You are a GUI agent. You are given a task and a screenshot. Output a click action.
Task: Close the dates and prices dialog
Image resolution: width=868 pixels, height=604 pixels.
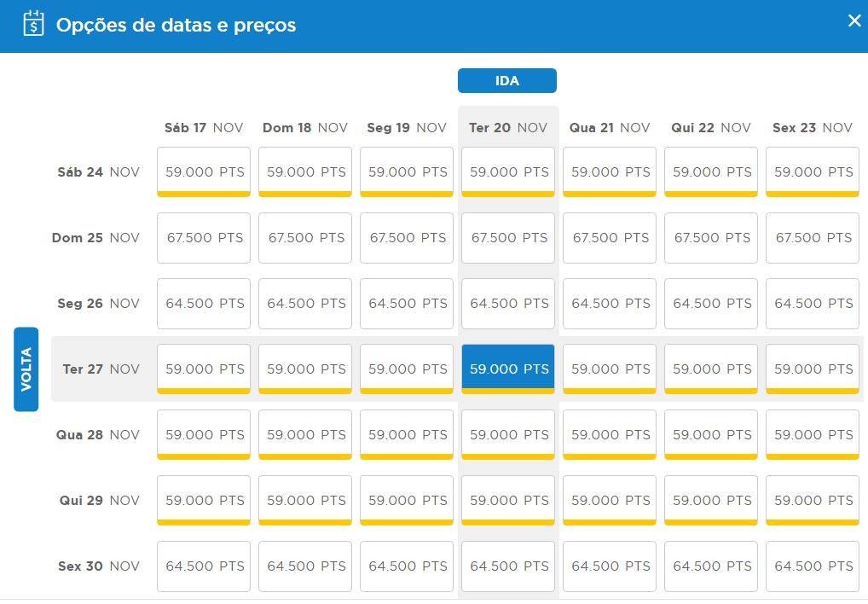(854, 21)
